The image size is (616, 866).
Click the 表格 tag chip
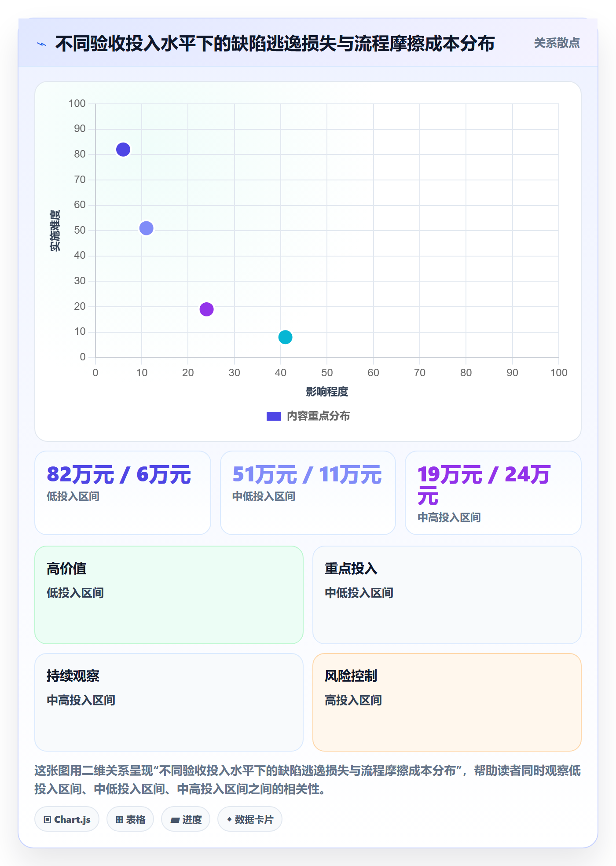130,819
